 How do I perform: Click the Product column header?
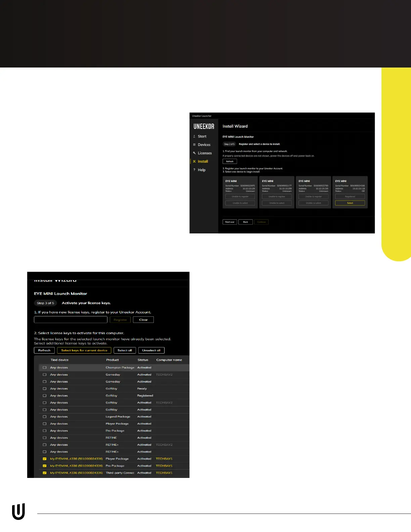pos(112,360)
